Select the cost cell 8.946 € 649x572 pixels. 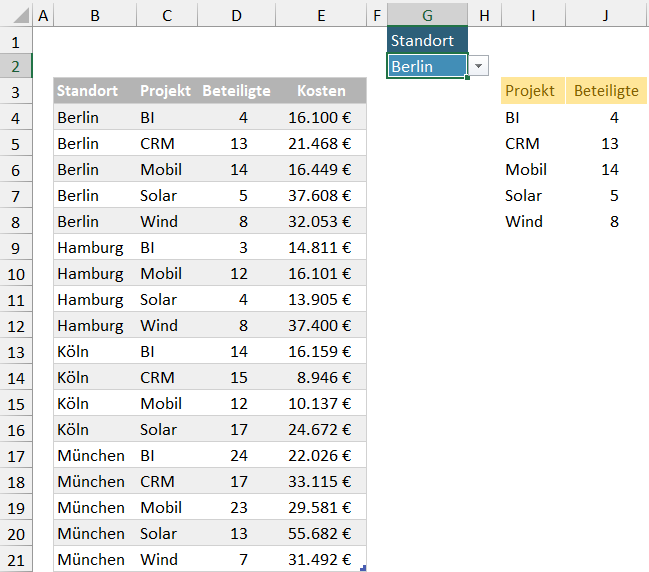click(321, 377)
